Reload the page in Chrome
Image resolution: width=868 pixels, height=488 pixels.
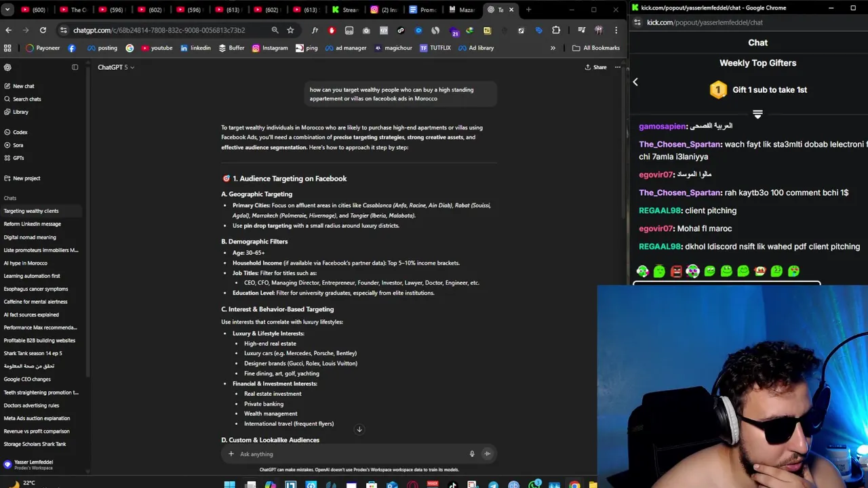coord(43,30)
